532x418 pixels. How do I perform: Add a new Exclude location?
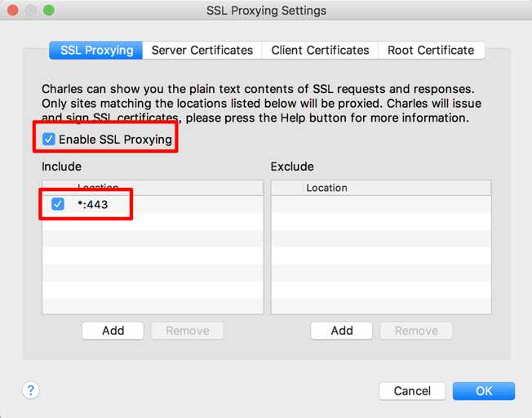342,331
